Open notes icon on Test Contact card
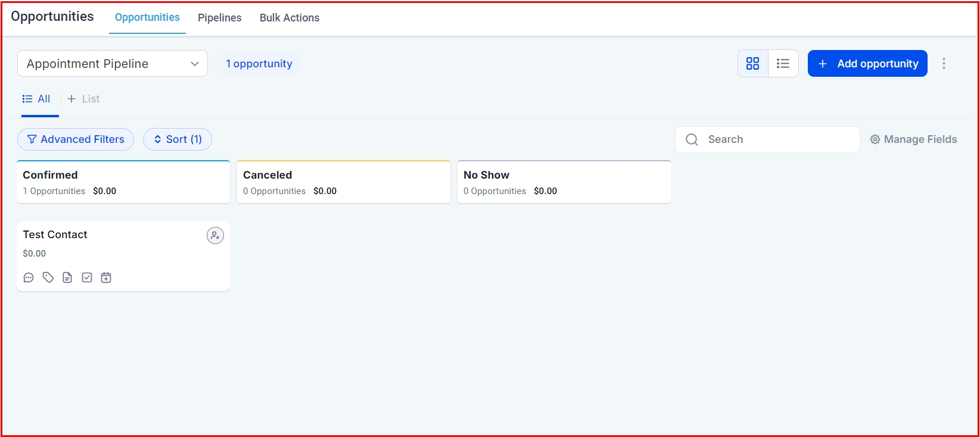This screenshot has width=980, height=437. [x=67, y=277]
